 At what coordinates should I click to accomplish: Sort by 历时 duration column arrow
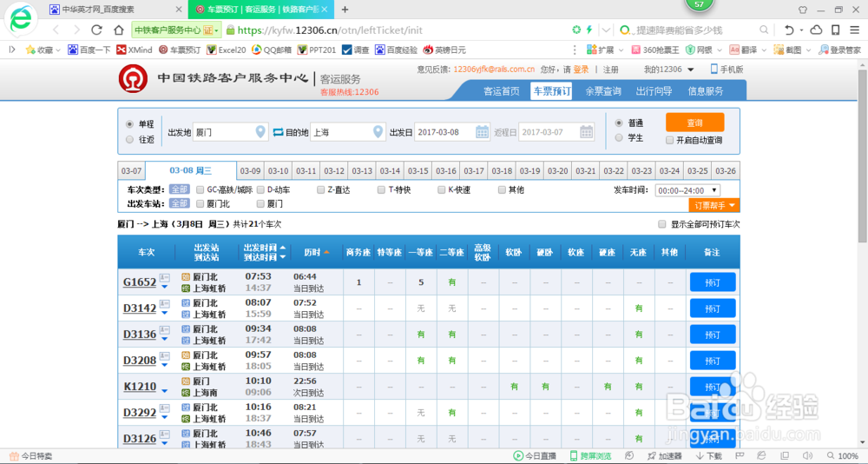[x=326, y=252]
